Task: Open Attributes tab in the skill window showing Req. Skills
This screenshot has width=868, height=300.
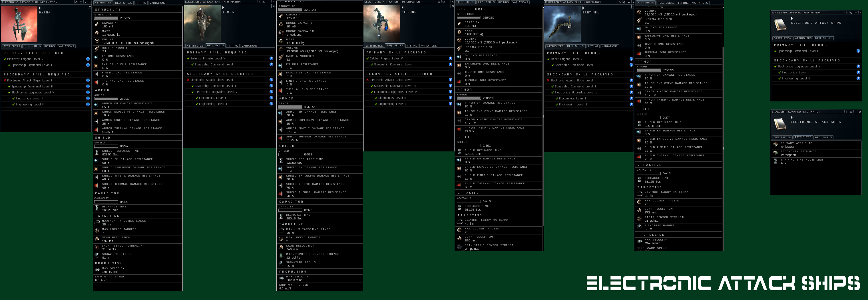Action: [803, 38]
